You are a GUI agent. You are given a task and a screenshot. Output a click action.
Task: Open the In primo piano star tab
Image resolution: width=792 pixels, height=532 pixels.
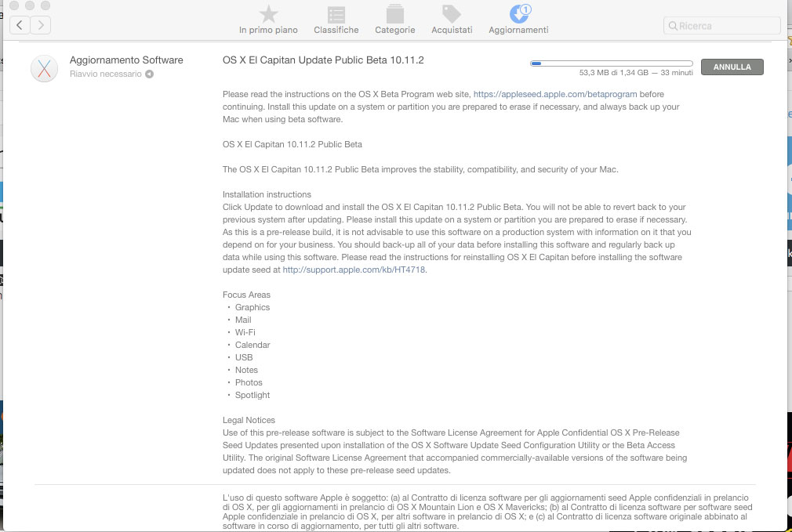tap(268, 20)
